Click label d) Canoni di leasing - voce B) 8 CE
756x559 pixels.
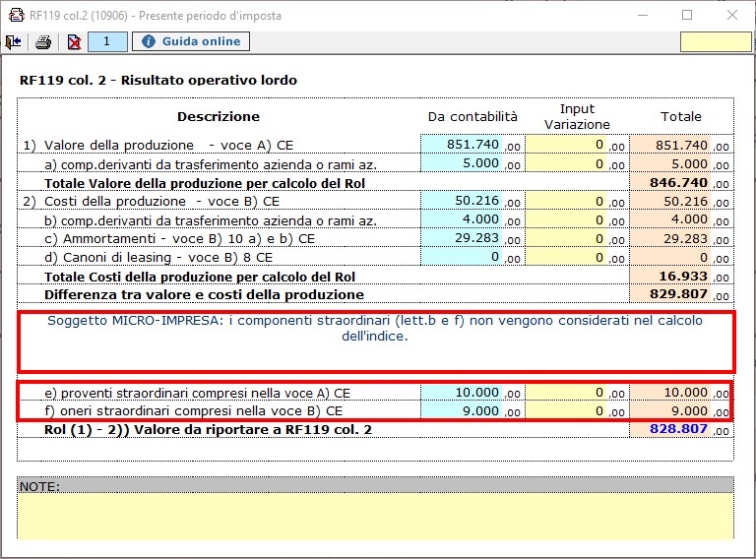158,257
